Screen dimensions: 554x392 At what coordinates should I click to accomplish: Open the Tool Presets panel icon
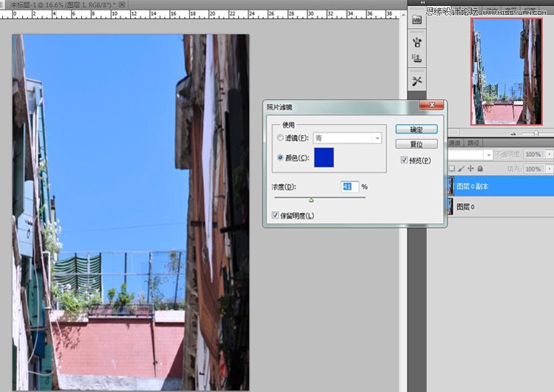click(x=417, y=80)
